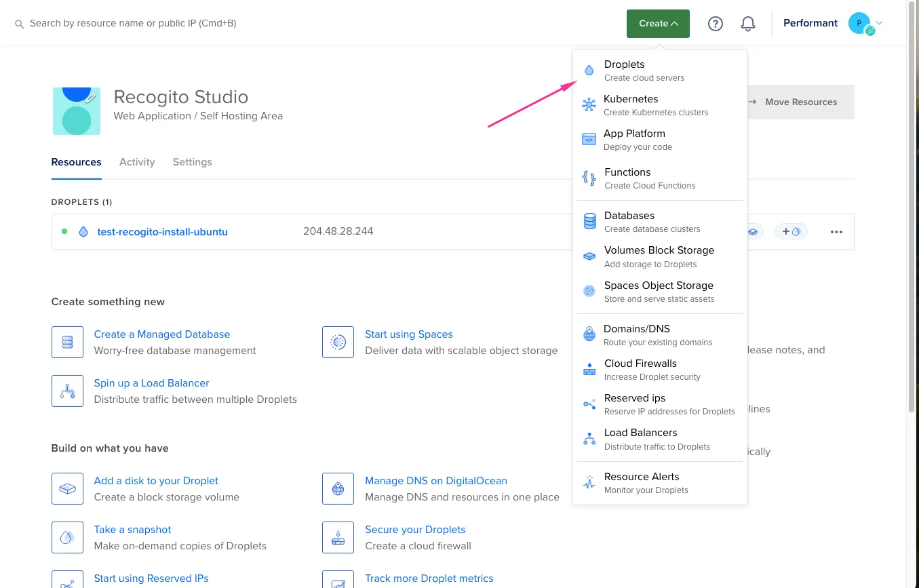Switch to the Settings tab

[x=192, y=162]
